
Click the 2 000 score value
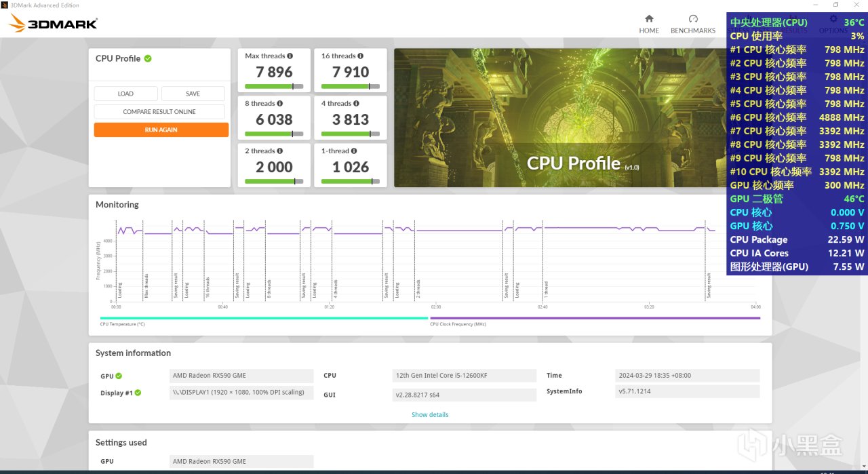(274, 167)
